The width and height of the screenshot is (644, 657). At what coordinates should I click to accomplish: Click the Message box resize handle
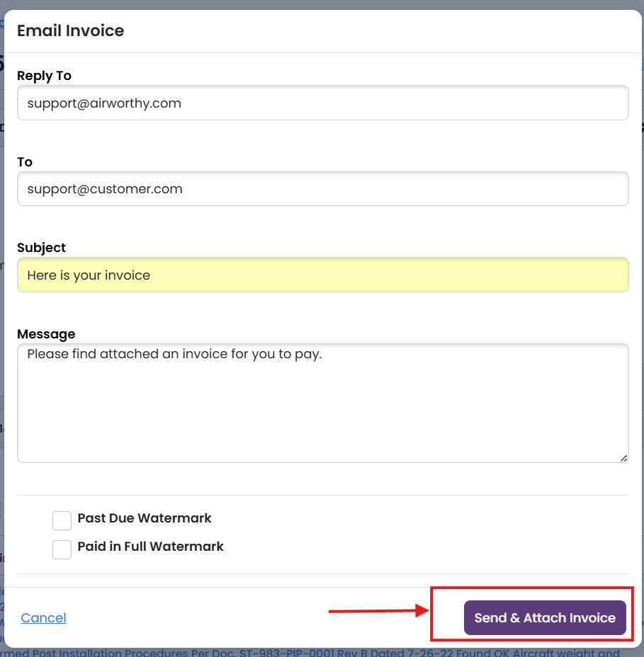click(623, 458)
